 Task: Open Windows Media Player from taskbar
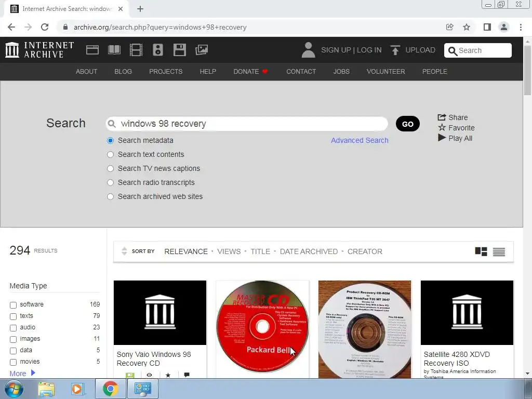(77, 389)
